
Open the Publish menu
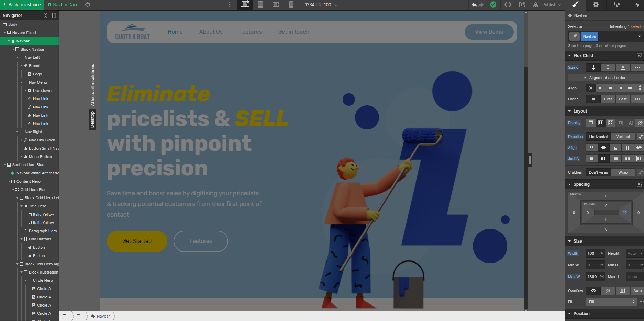point(547,5)
